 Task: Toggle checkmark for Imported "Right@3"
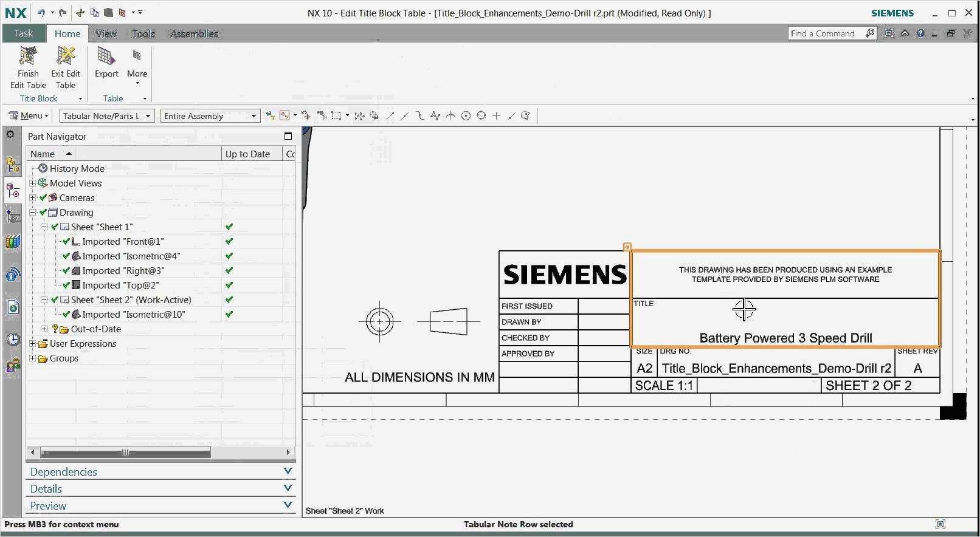point(66,270)
